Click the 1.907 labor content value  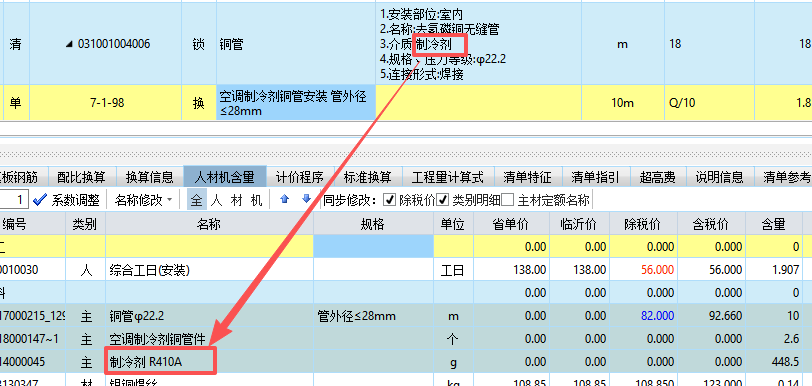click(x=774, y=270)
